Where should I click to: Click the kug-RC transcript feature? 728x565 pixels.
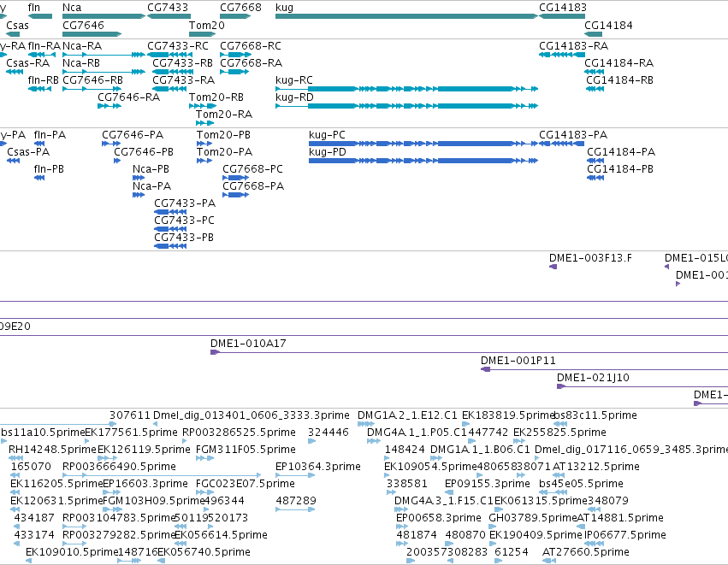pos(406,89)
